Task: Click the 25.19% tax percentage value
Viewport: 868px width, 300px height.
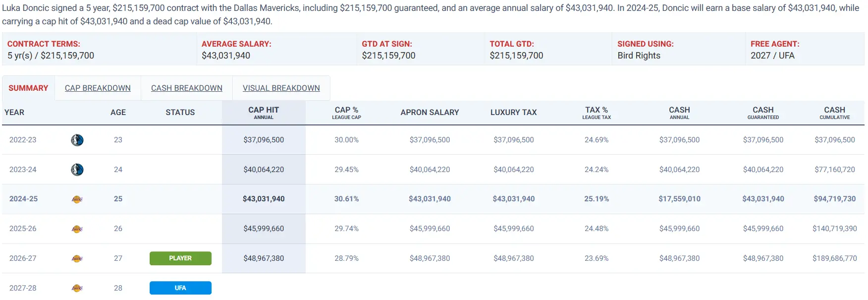Action: tap(597, 199)
